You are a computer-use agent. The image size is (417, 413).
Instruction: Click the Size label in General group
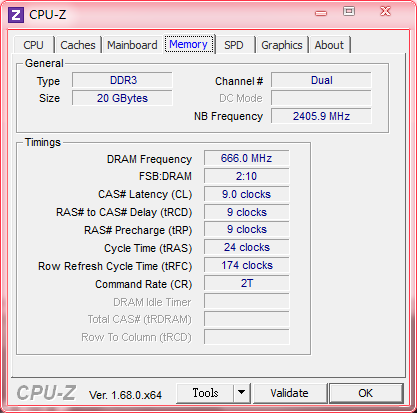pos(49,98)
